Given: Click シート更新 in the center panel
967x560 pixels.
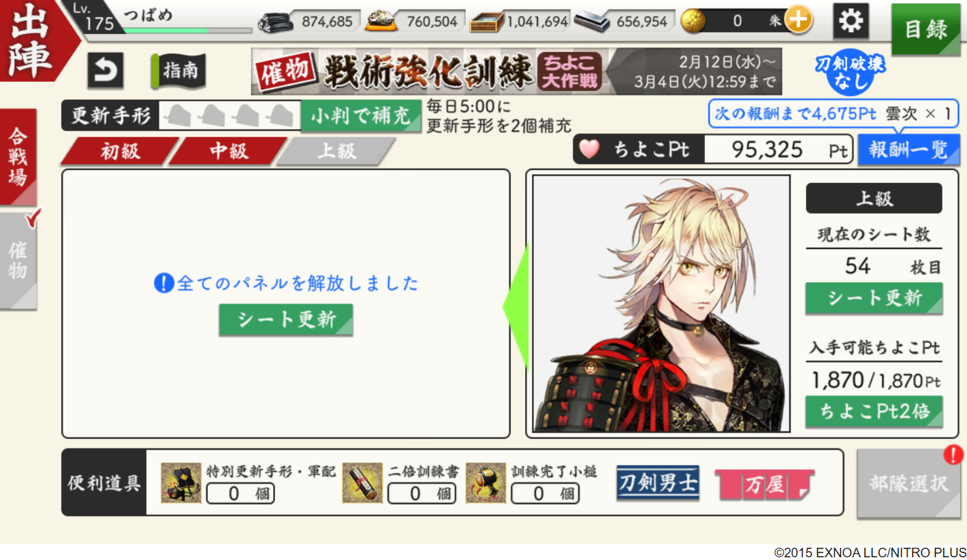Looking at the screenshot, I should 286,320.
